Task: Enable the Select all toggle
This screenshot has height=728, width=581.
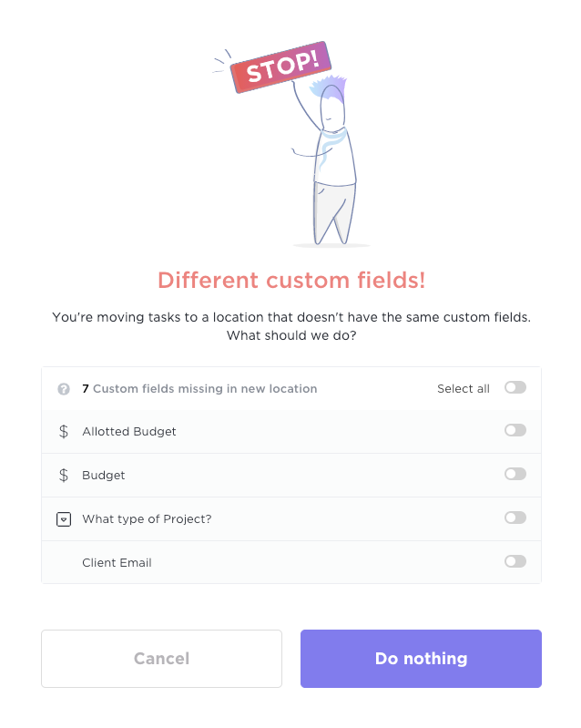Action: click(x=515, y=387)
